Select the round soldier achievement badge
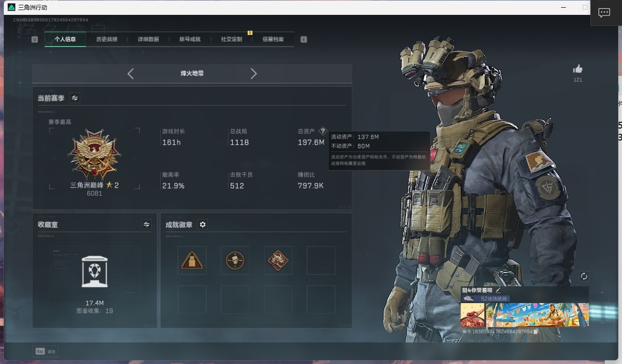The width and height of the screenshot is (622, 364). pos(235,260)
